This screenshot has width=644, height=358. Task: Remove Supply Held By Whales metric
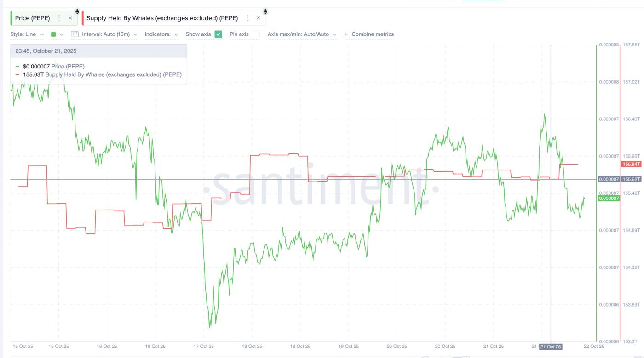[x=258, y=18]
